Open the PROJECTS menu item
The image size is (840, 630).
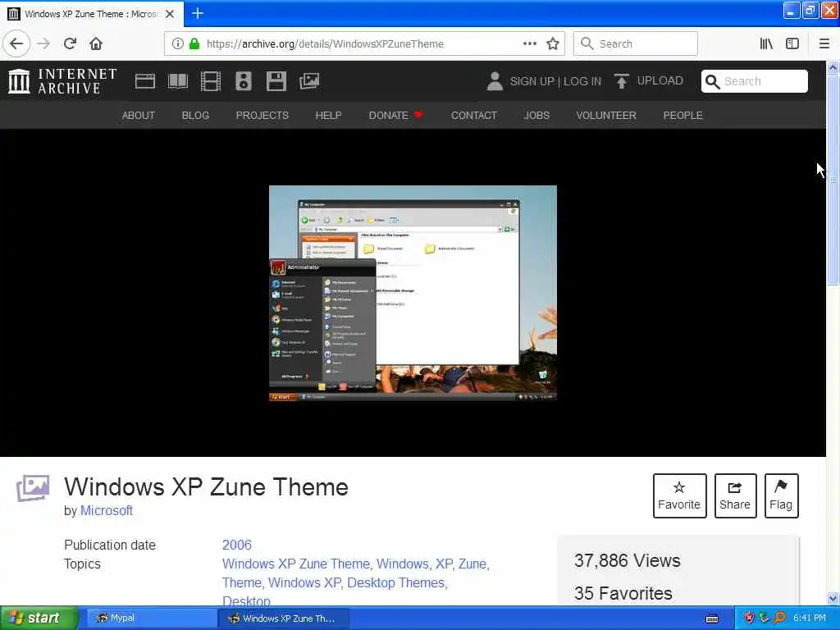262,115
